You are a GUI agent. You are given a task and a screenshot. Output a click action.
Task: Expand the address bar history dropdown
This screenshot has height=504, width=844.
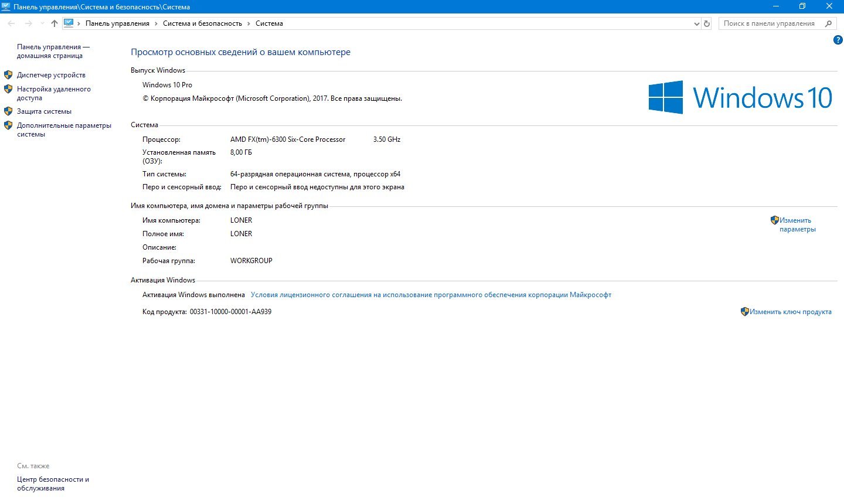click(x=696, y=23)
